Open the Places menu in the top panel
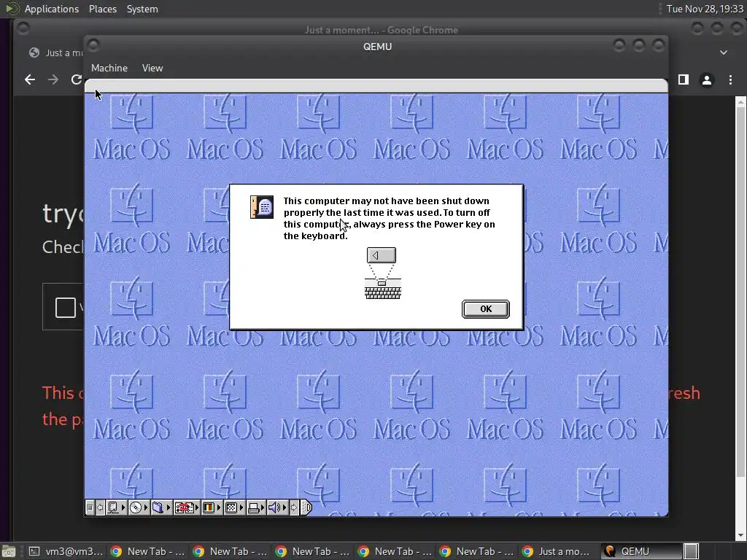This screenshot has width=747, height=560. [x=102, y=9]
